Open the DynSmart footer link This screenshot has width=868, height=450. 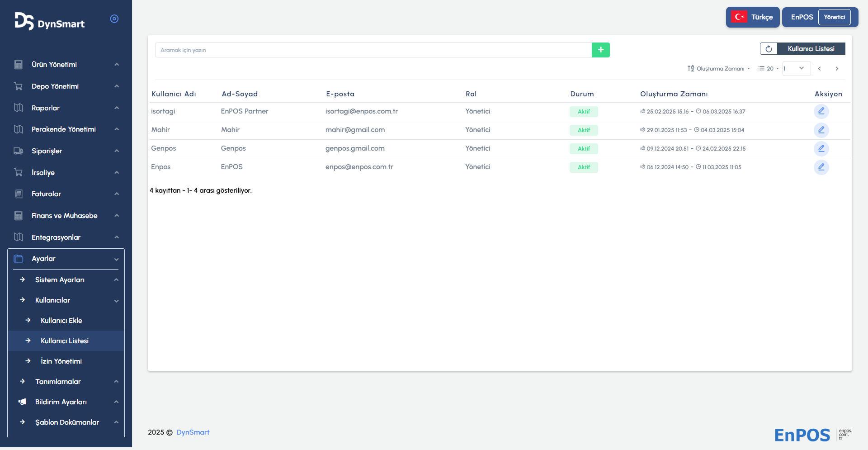click(x=193, y=432)
